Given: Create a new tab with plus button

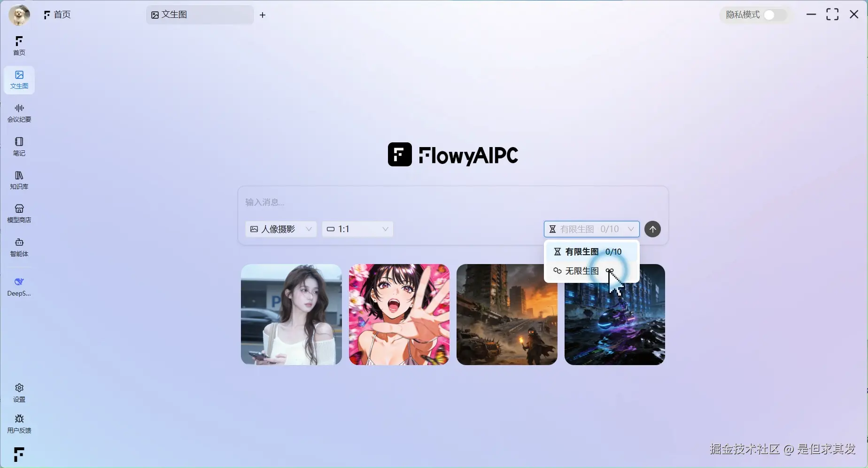Looking at the screenshot, I should tap(263, 15).
